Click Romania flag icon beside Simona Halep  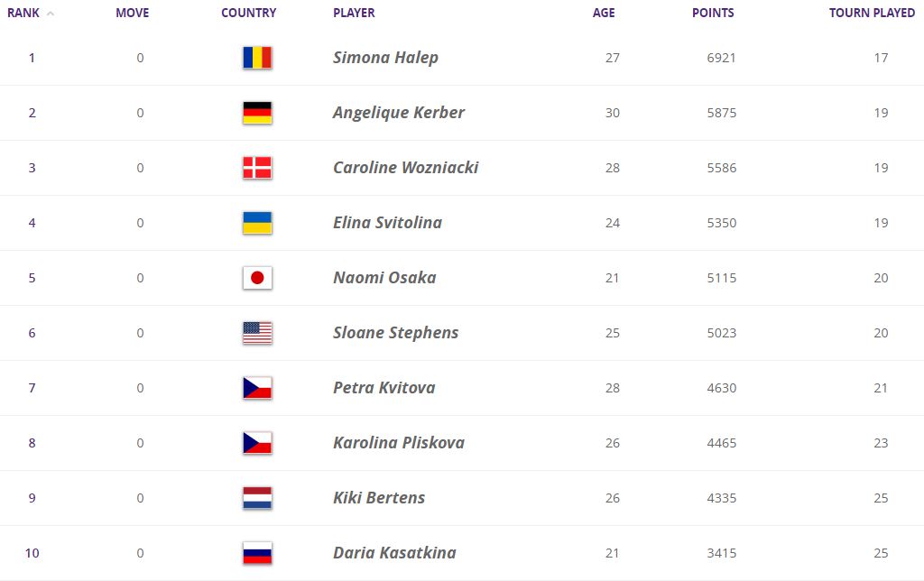click(257, 58)
